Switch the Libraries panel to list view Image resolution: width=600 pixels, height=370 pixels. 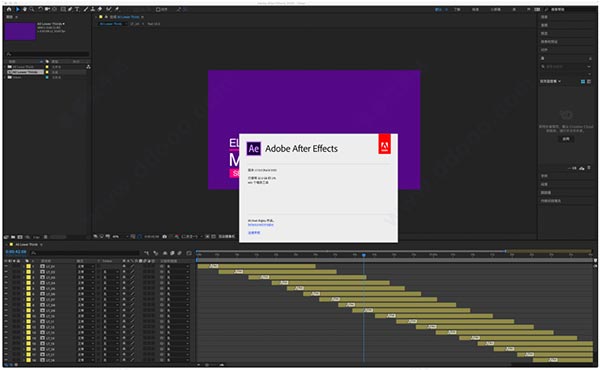click(x=589, y=81)
